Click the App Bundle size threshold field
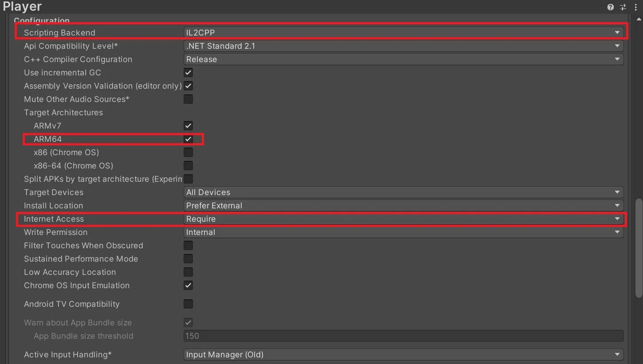This screenshot has height=364, width=643. 403,336
